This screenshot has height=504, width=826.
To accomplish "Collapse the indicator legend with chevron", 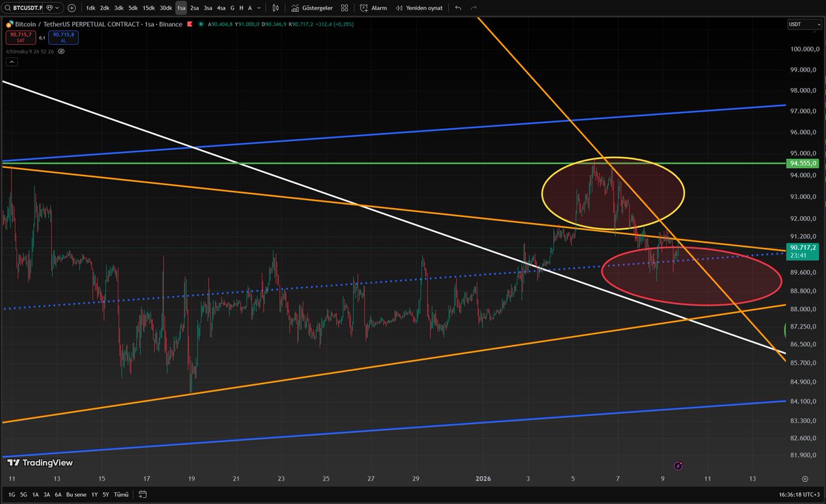I will [x=12, y=61].
